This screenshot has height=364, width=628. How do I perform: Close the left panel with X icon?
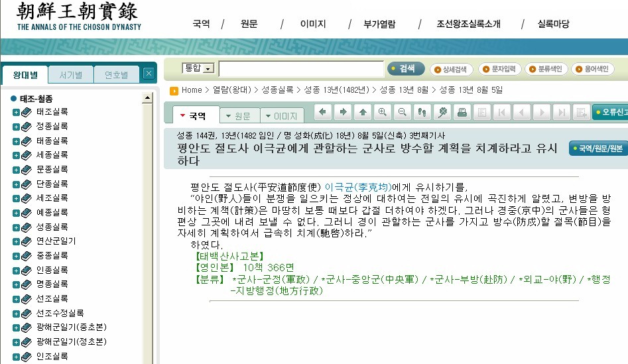point(149,74)
